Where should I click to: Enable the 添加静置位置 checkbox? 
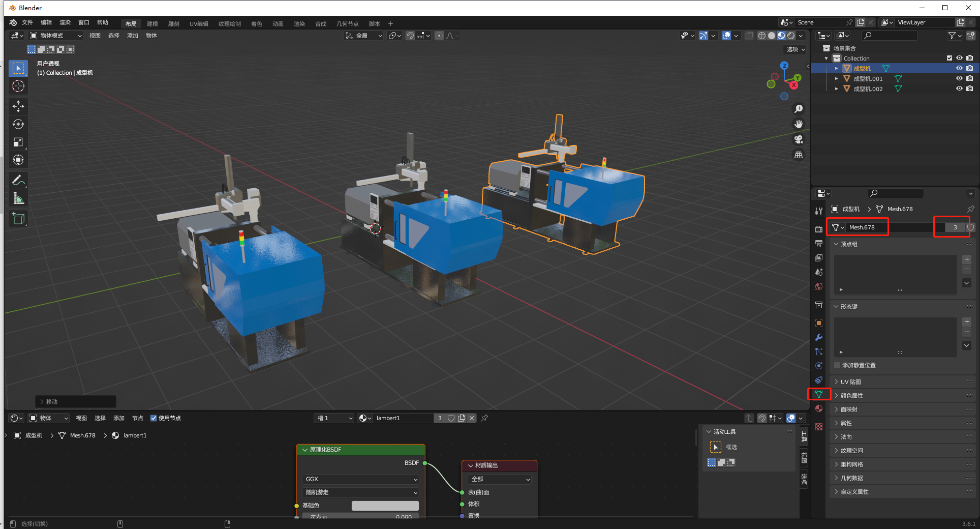837,365
